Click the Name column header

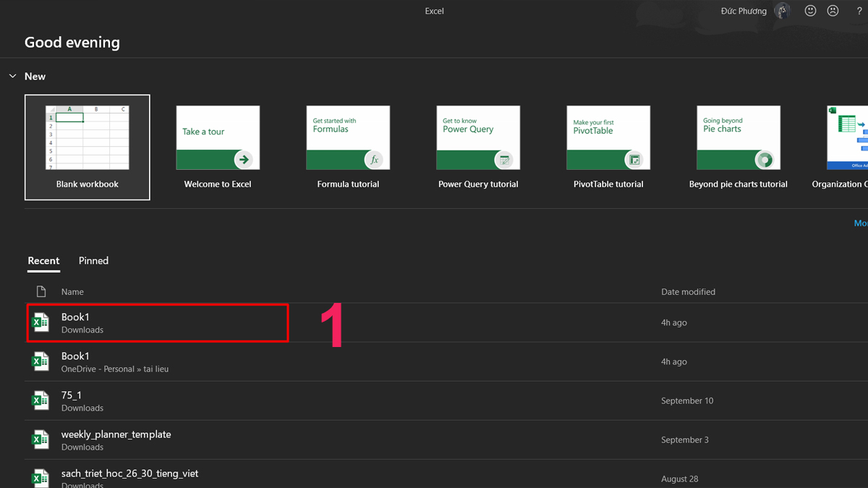pos(72,292)
